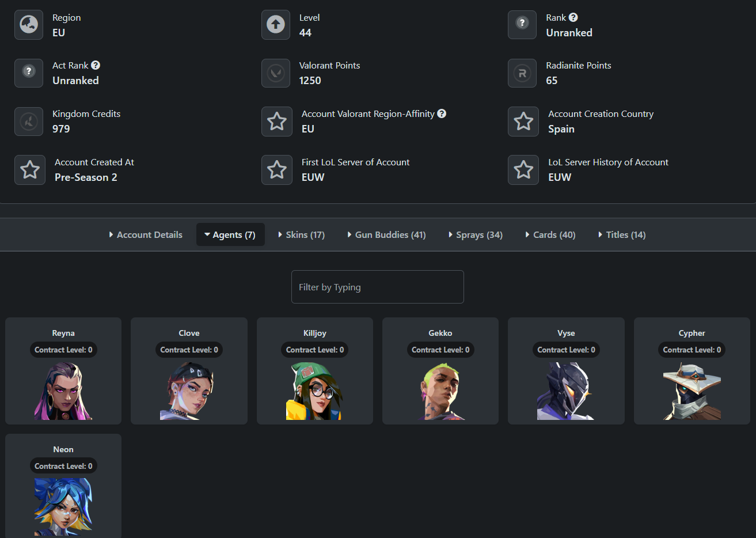This screenshot has width=756, height=538.
Task: Click "EU" under Account Valorant Region-Affinity
Action: pyautogui.click(x=308, y=129)
